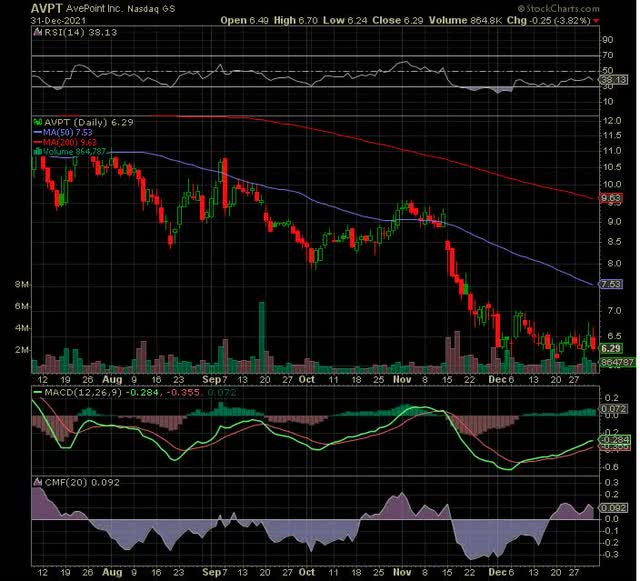
Task: Click the 864787 volume tag on axis
Action: (x=617, y=362)
